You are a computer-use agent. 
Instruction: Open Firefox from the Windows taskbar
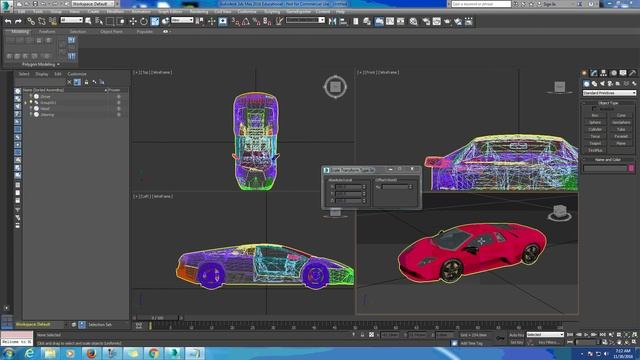pos(91,353)
